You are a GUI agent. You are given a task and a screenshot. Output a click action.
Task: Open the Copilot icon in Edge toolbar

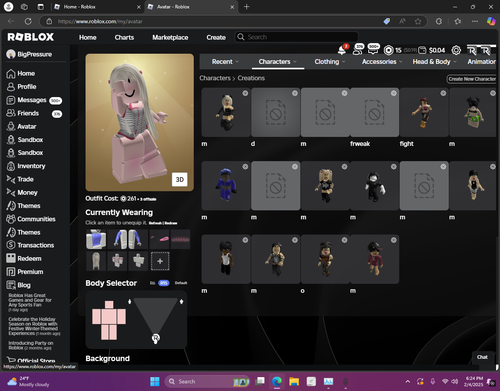491,21
